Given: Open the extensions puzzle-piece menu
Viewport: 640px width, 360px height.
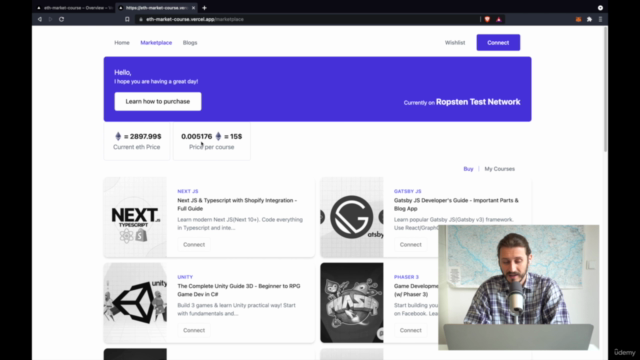Looking at the screenshot, I should [x=589, y=19].
